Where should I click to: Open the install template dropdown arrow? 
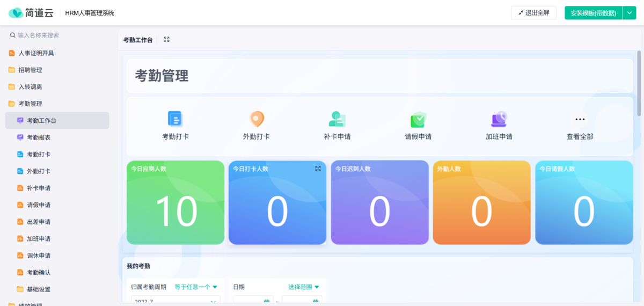click(x=629, y=13)
